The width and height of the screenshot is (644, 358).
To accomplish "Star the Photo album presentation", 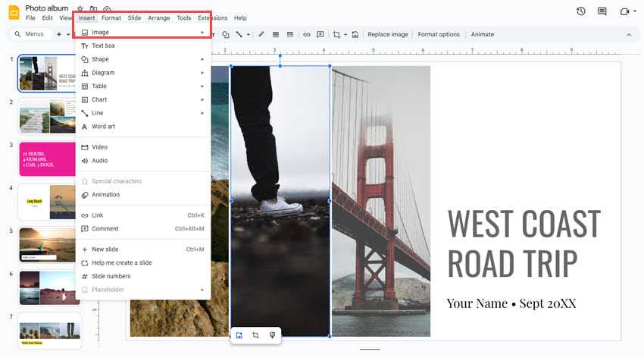I will (x=80, y=8).
